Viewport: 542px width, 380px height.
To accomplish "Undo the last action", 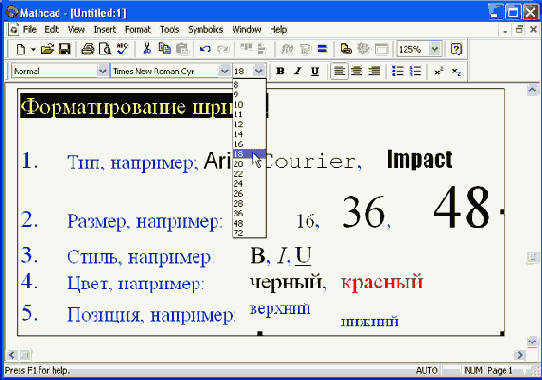I will pos(205,49).
